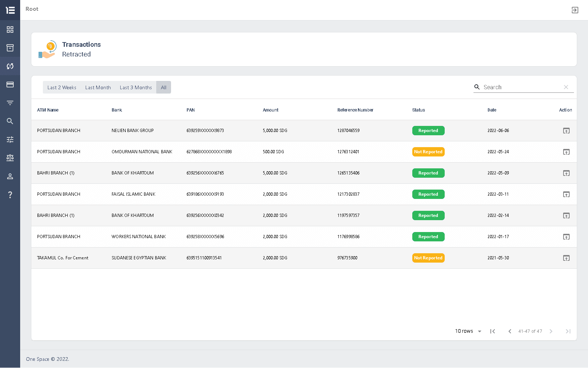Open the settings sliders icon in sidebar
The image size is (588, 368).
(x=10, y=140)
